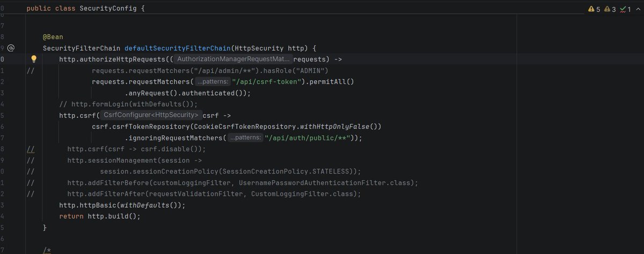The width and height of the screenshot is (644, 254).
Task: Click the http.build() call
Action: click(x=112, y=216)
